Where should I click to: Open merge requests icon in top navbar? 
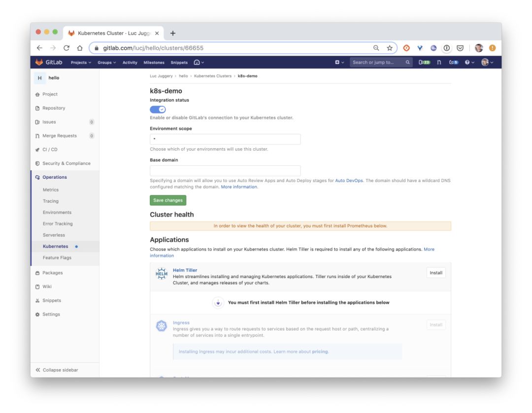click(439, 62)
